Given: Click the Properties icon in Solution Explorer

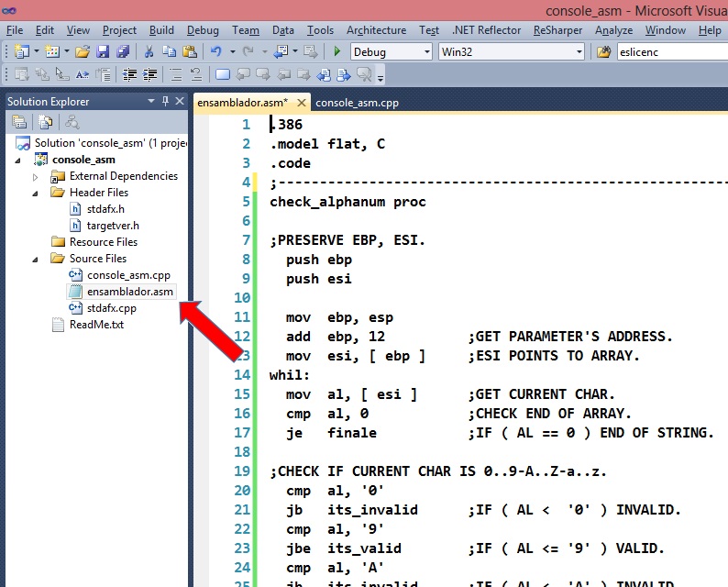Looking at the screenshot, I should 18,121.
